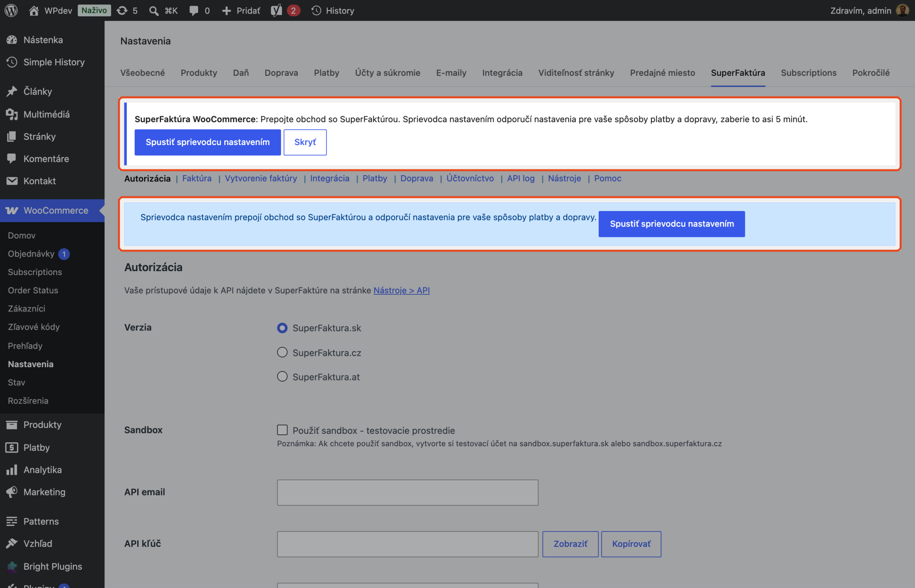The width and height of the screenshot is (915, 588).
Task: Open the Multimédiá media icon
Action: click(x=12, y=114)
